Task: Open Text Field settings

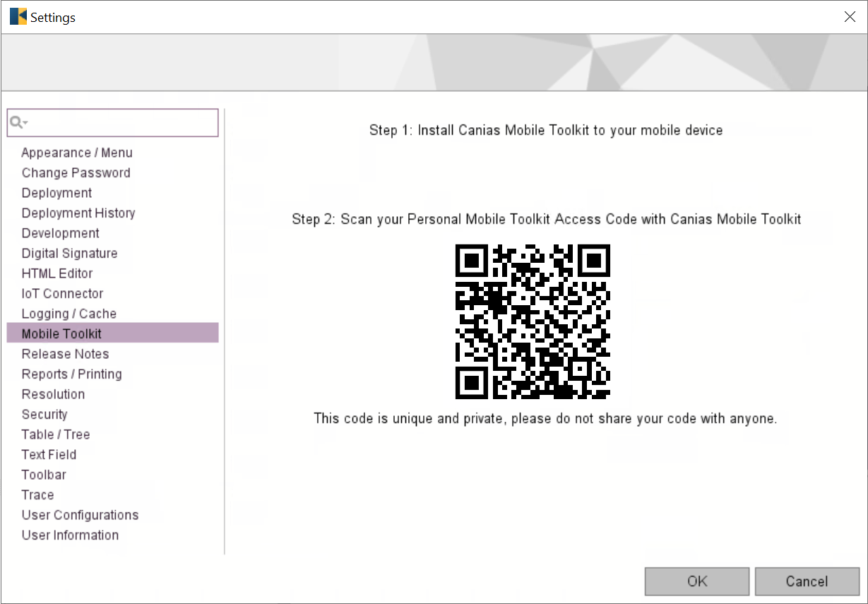Action: (49, 455)
